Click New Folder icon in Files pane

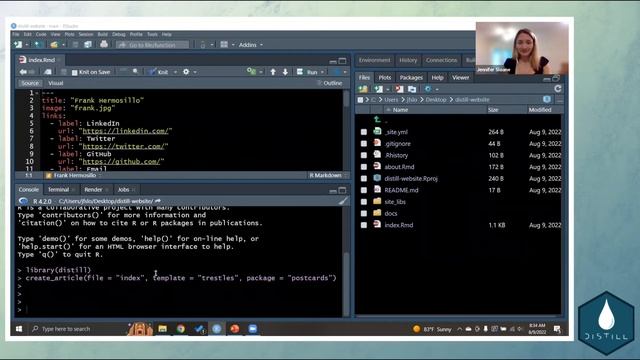click(x=363, y=89)
